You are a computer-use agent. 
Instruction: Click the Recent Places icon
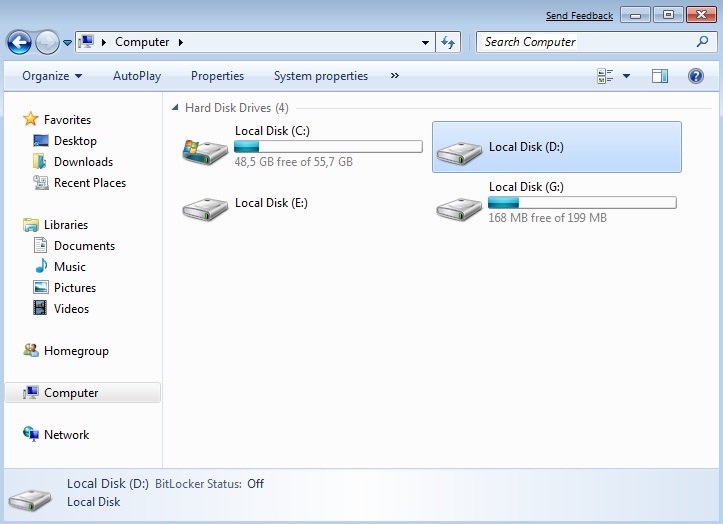(41, 183)
